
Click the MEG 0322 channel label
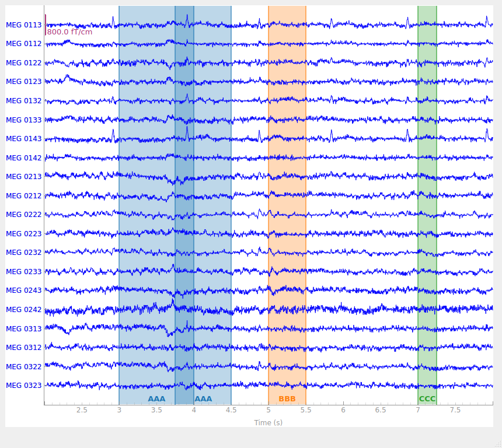click(x=24, y=367)
